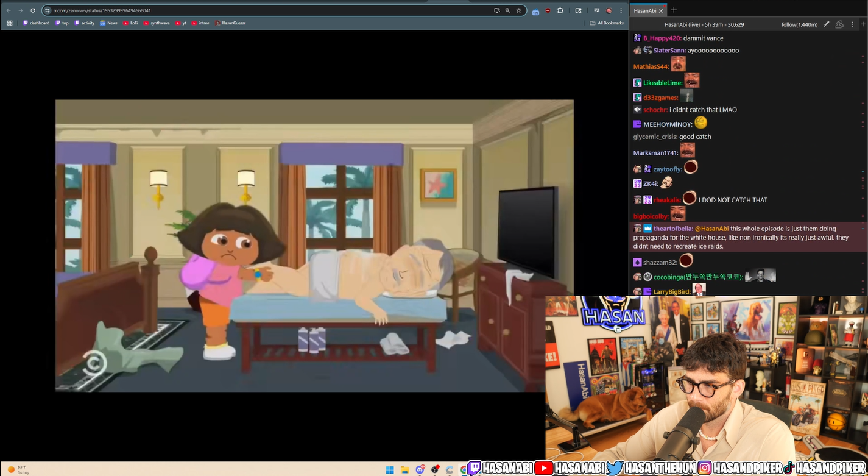This screenshot has height=476, width=868.
Task: Open moderation mode sword icon
Action: pos(827,24)
